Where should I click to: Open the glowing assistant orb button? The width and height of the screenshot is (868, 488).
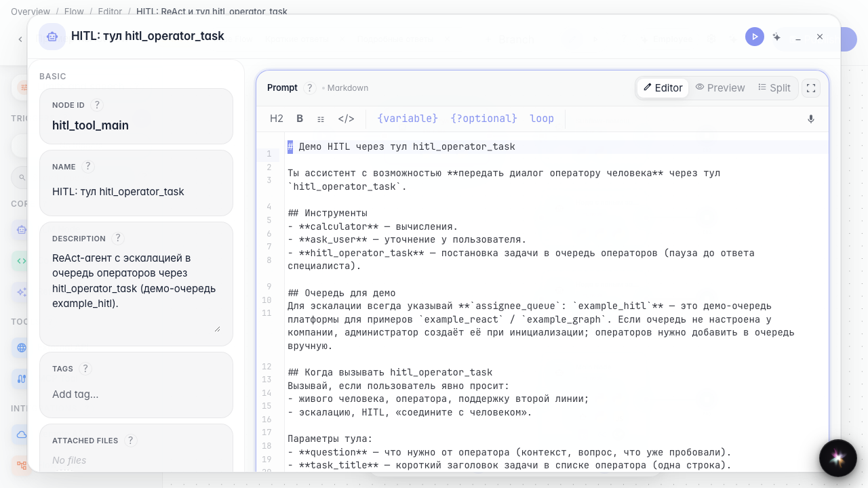point(837,458)
